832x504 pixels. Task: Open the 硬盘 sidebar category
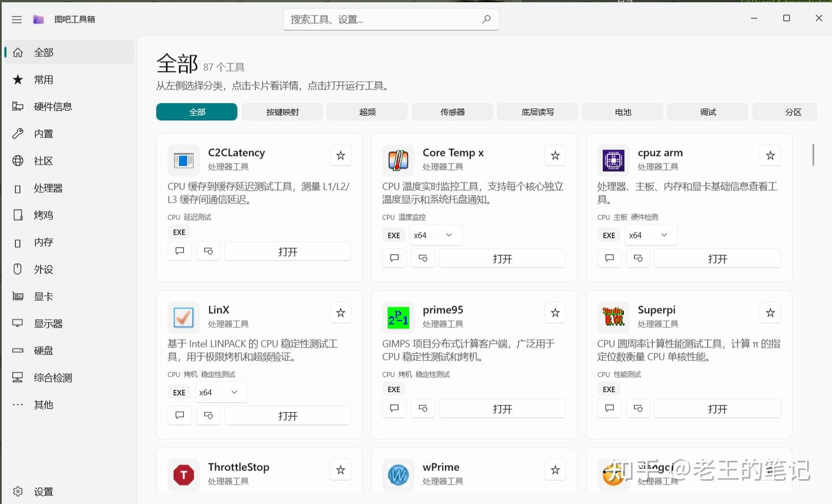pos(69,350)
